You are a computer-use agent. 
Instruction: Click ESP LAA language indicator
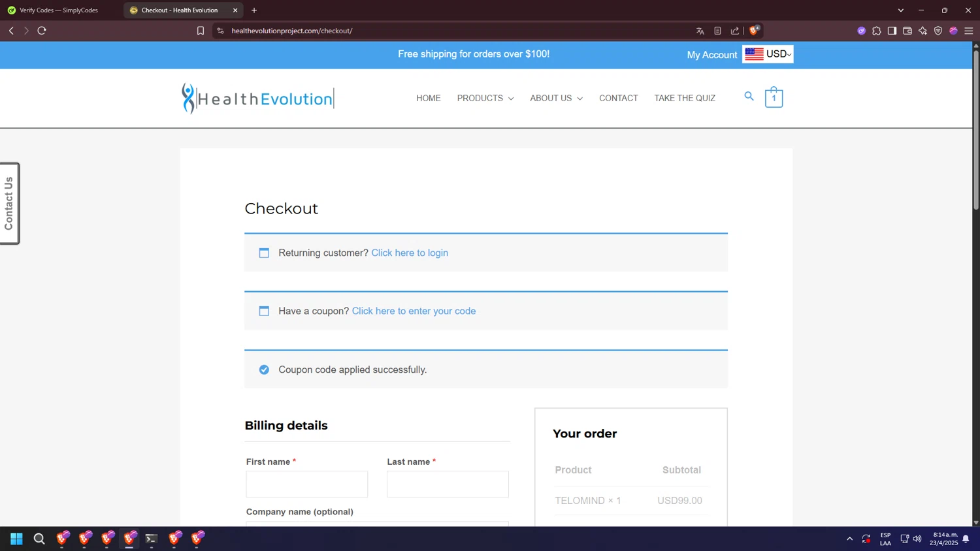pyautogui.click(x=885, y=539)
